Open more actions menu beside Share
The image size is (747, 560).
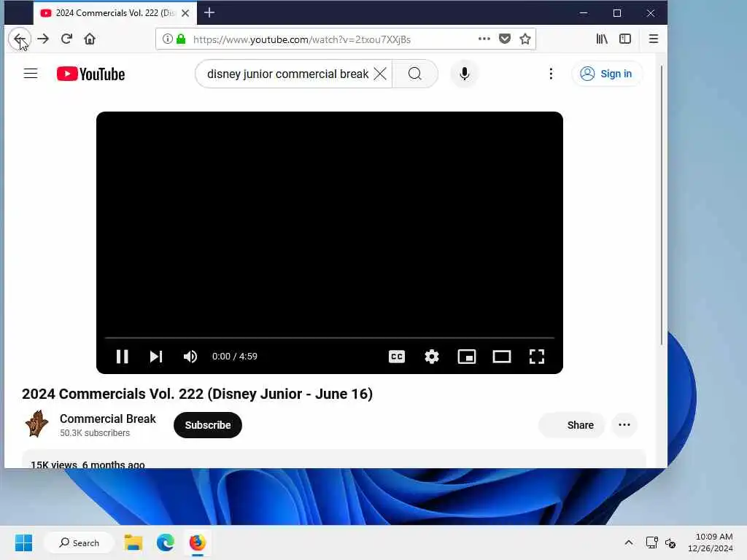624,425
